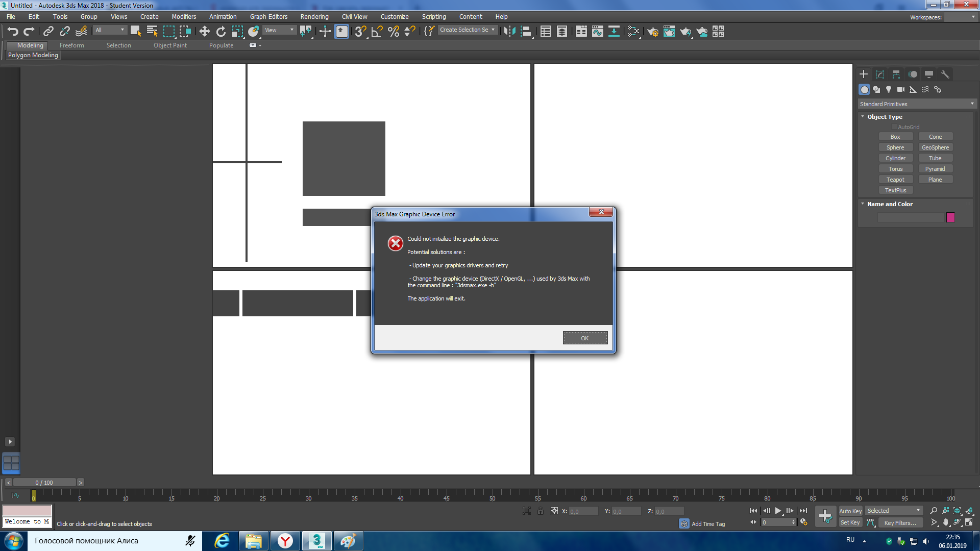
Task: Toggle absolute transform type-in mode
Action: tap(554, 511)
